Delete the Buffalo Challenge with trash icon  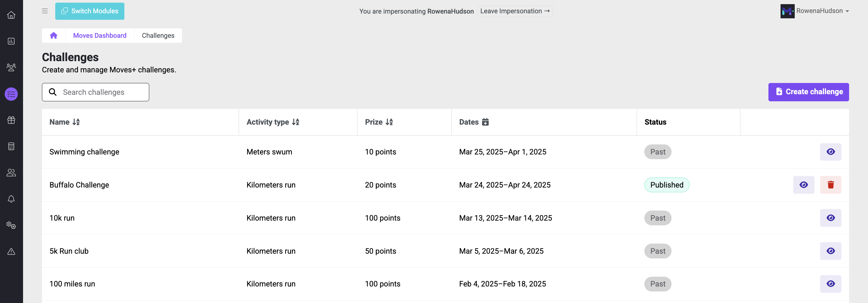830,185
